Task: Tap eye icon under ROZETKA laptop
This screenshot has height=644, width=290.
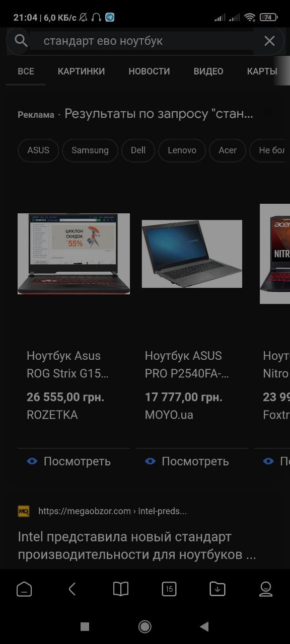Action: click(x=32, y=461)
